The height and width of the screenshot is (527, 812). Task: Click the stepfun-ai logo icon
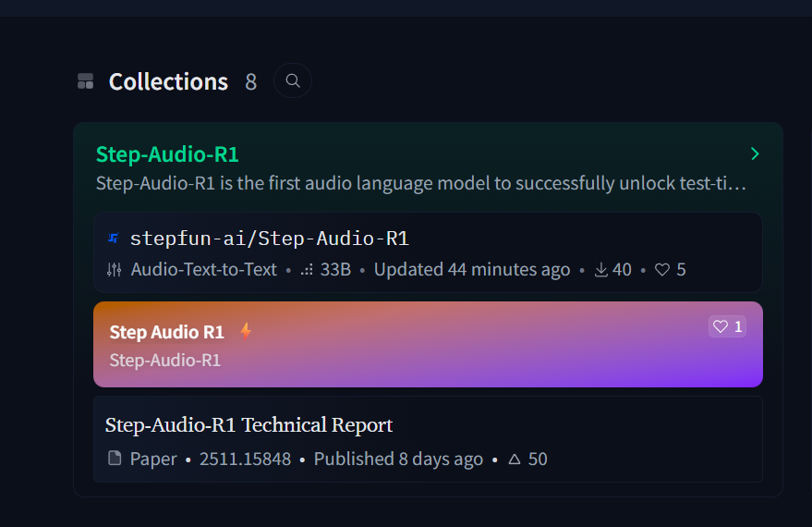[114, 239]
